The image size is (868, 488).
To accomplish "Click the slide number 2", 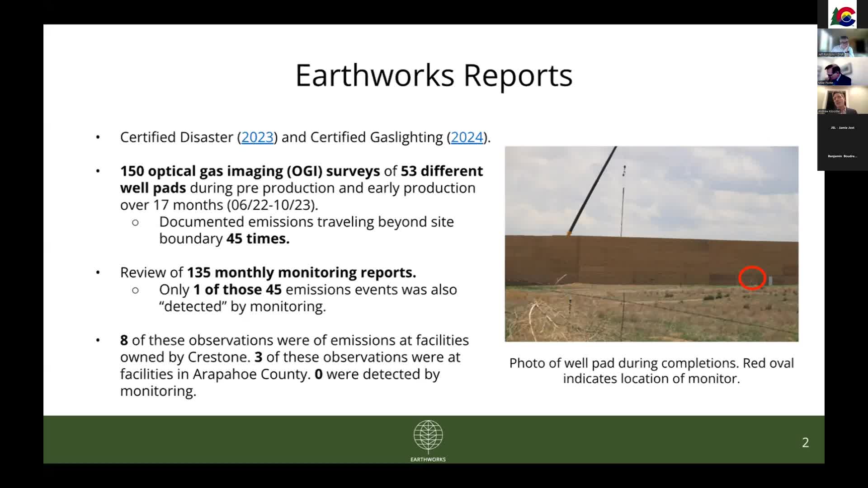I will click(x=805, y=442).
